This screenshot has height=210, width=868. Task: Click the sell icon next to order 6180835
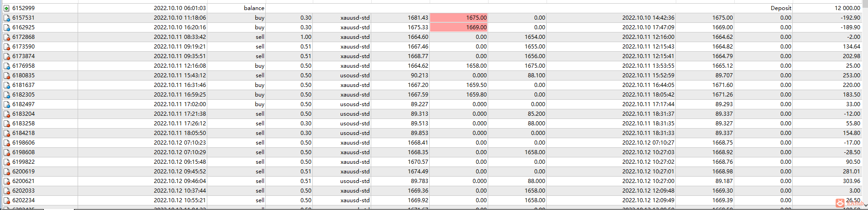tap(6, 75)
